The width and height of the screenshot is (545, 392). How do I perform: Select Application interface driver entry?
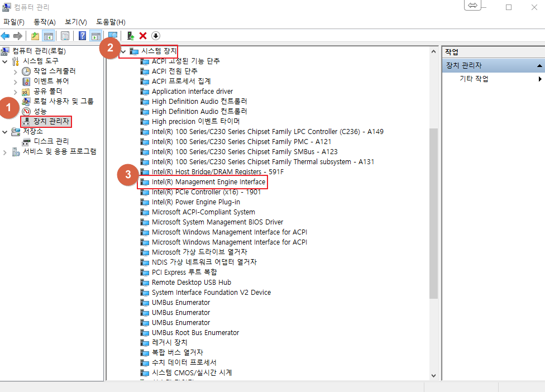point(192,92)
